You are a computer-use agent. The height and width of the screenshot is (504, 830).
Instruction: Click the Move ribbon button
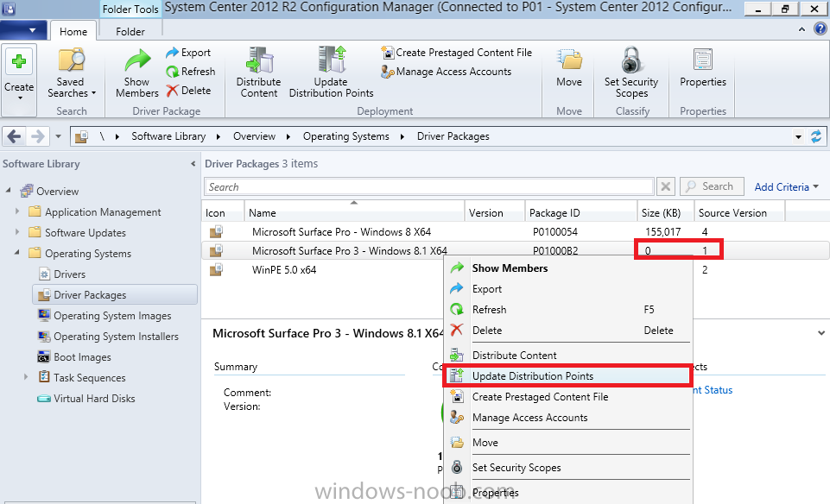pos(569,67)
